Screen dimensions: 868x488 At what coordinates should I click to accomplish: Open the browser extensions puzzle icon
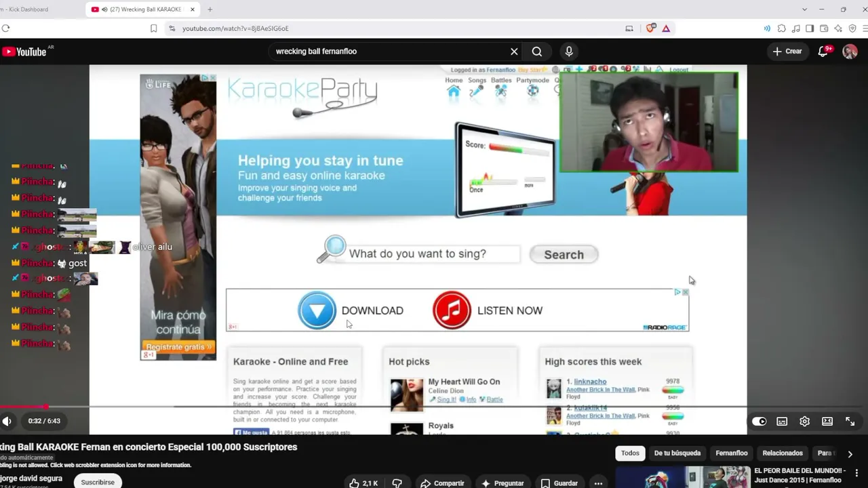[x=781, y=28]
